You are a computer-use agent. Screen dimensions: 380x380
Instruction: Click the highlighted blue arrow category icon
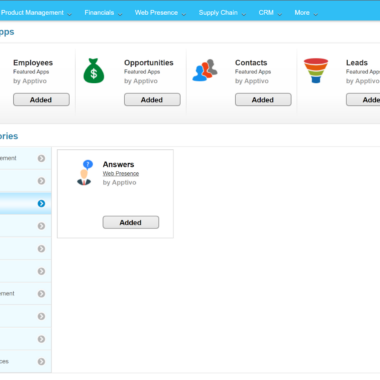[x=41, y=203]
